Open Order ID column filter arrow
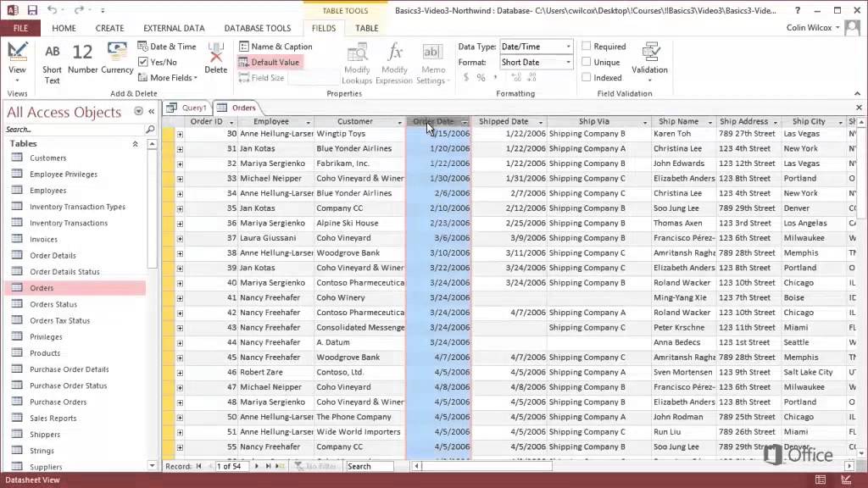This screenshot has width=868, height=488. coord(231,122)
